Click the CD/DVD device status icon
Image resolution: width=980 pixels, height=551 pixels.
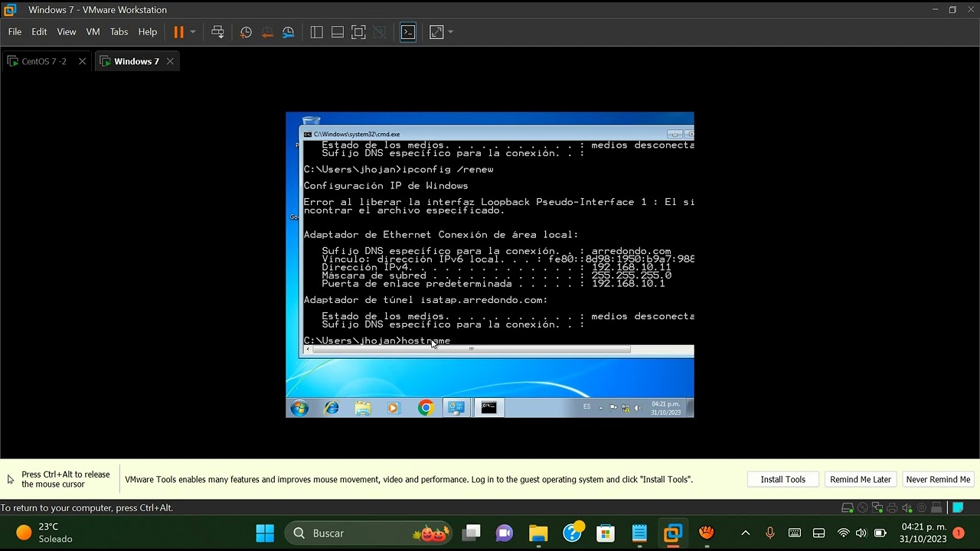click(863, 508)
